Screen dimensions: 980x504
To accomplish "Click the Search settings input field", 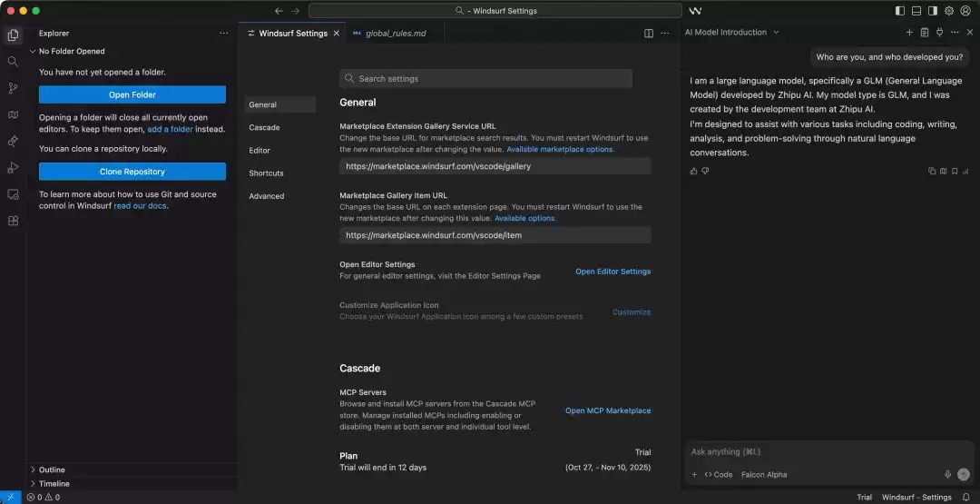I will pos(495,79).
